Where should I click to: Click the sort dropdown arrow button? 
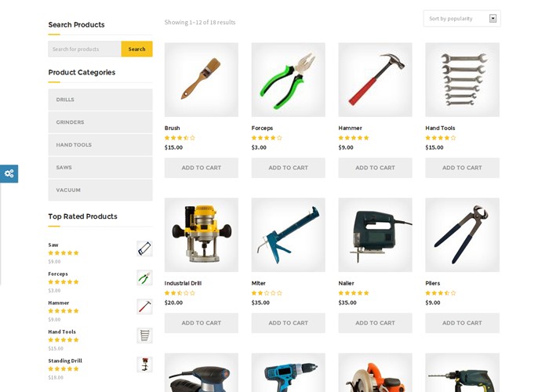(493, 19)
